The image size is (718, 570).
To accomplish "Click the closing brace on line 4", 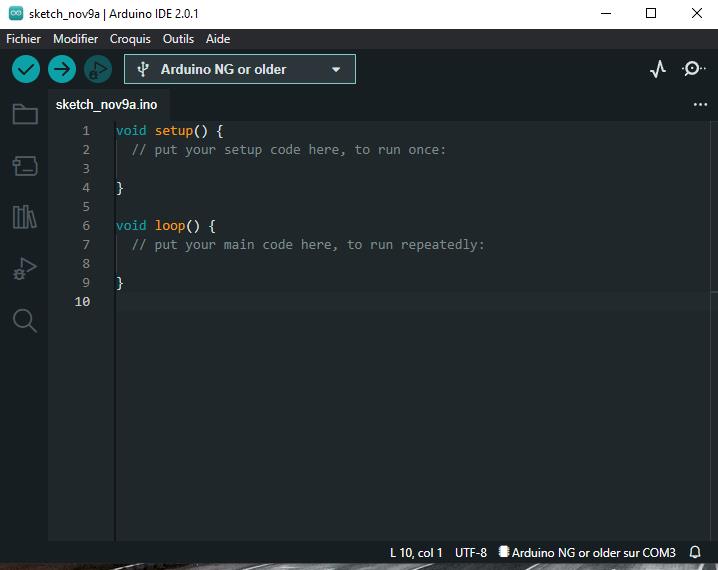I will (x=120, y=188).
